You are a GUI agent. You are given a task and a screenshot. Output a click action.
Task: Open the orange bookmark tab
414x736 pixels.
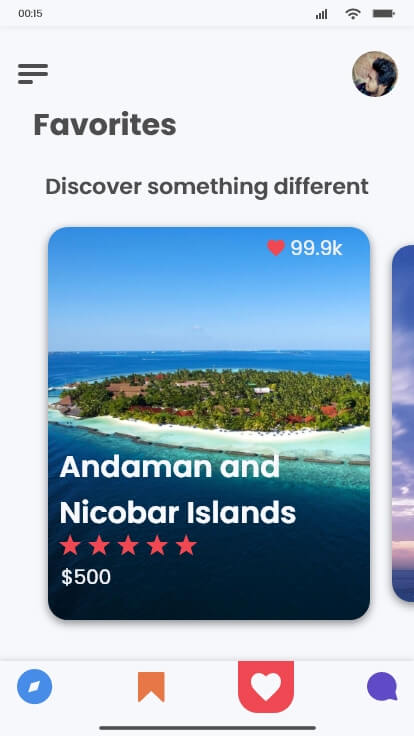tap(151, 687)
